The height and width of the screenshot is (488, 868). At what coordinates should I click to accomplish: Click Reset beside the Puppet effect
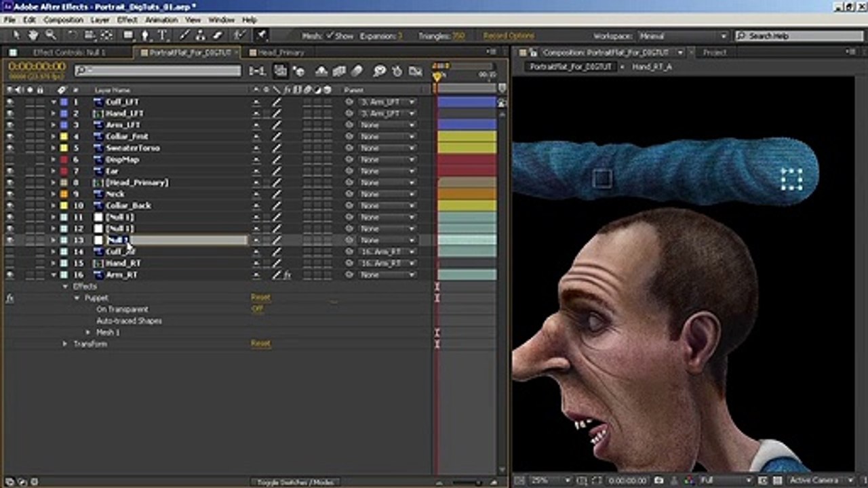(260, 298)
